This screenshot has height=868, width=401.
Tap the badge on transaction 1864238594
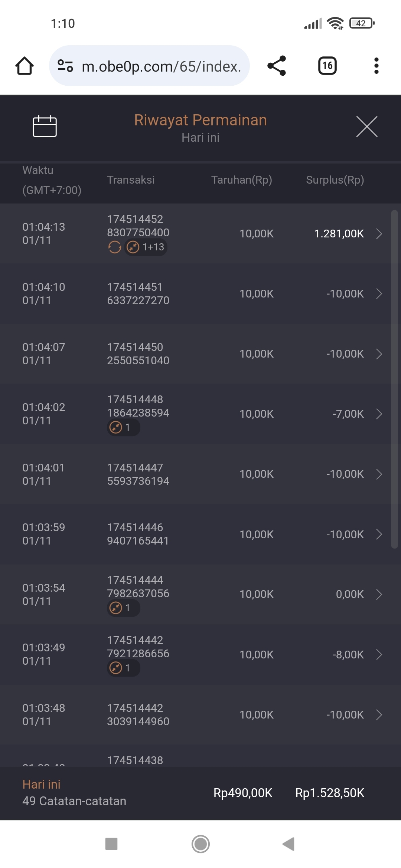coord(123,427)
